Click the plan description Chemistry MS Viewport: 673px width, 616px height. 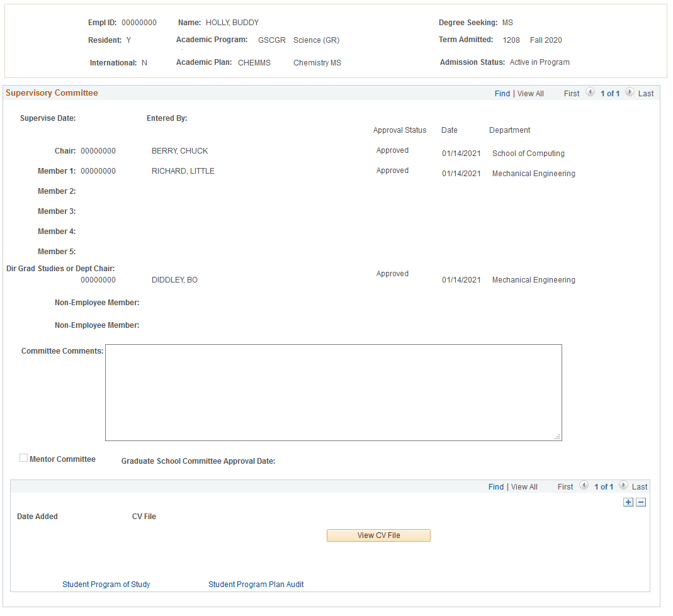pos(317,63)
